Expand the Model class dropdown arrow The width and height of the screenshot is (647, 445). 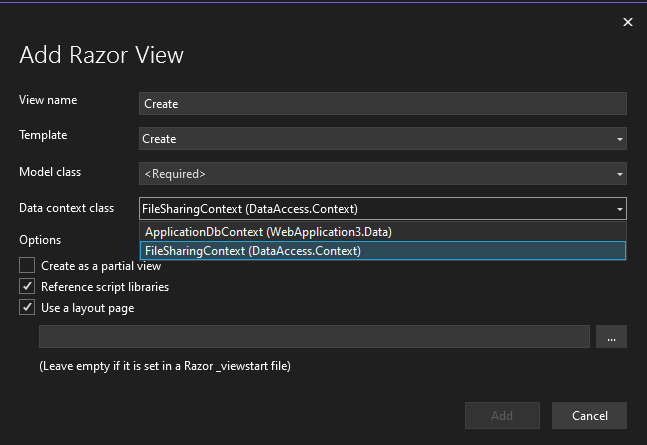pyautogui.click(x=620, y=174)
